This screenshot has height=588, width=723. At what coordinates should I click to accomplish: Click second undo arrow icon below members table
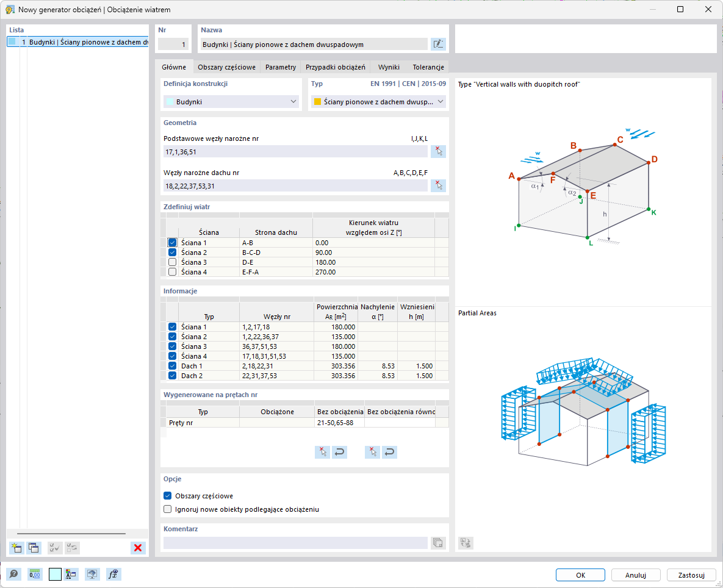click(389, 452)
